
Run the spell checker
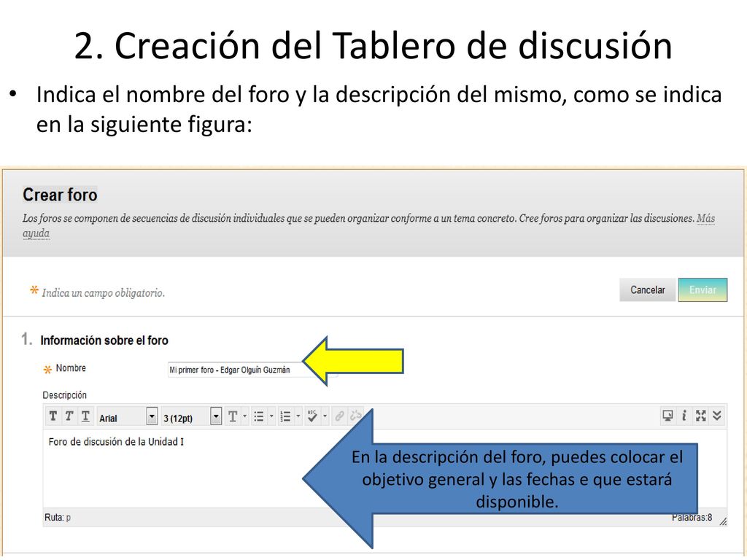click(x=312, y=416)
